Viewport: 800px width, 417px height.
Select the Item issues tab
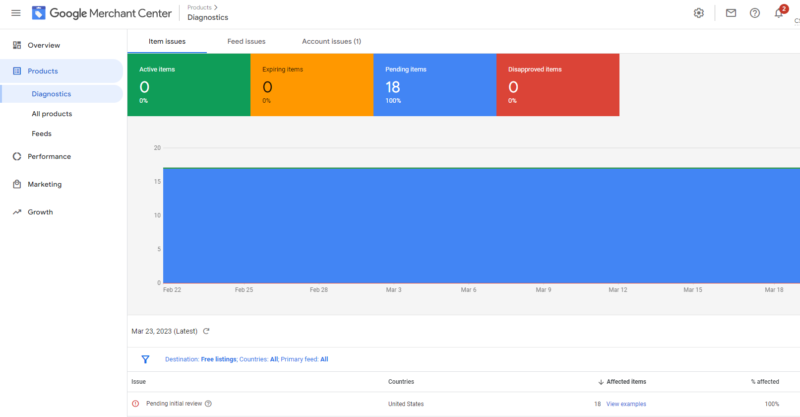166,41
